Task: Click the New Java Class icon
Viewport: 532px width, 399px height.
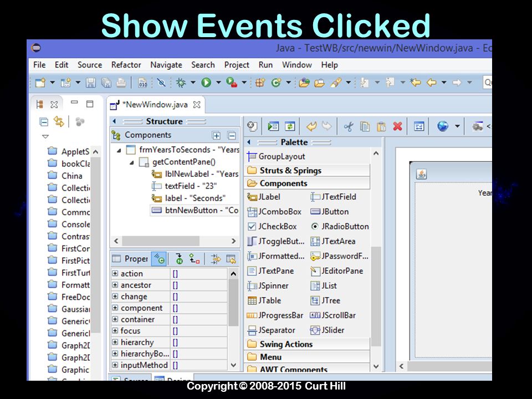Action: [x=276, y=83]
